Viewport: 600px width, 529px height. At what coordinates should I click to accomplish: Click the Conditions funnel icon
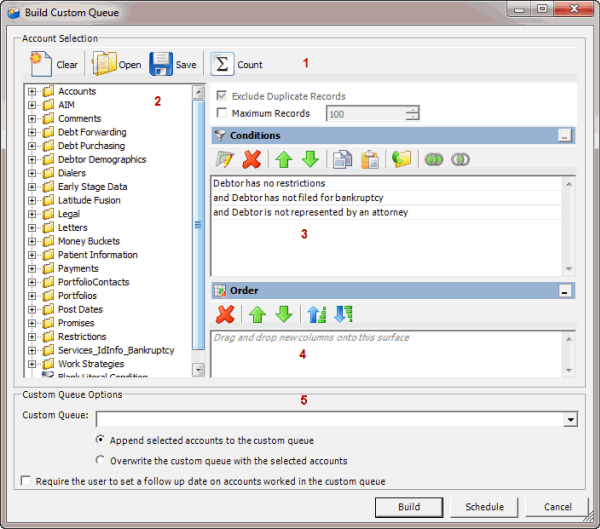point(220,136)
